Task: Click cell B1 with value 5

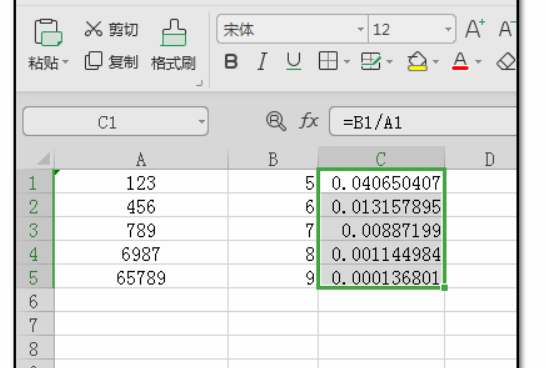Action: 273,182
